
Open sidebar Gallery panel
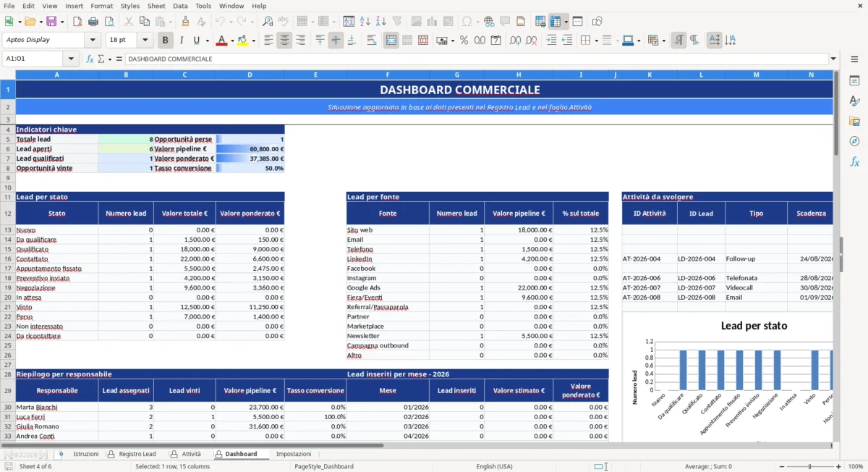(854, 121)
